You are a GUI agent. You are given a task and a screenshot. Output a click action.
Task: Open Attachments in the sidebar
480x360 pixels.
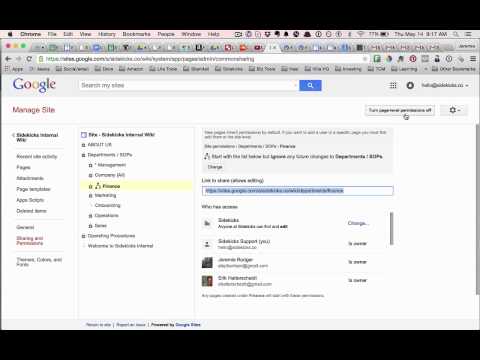click(x=30, y=178)
